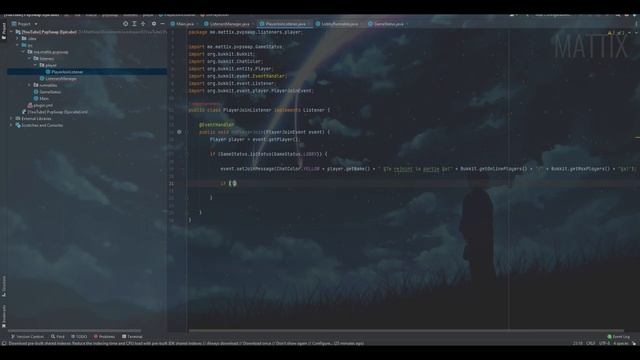The height and width of the screenshot is (360, 640).
Task: Collapse the listeners package
Action: 29,58
